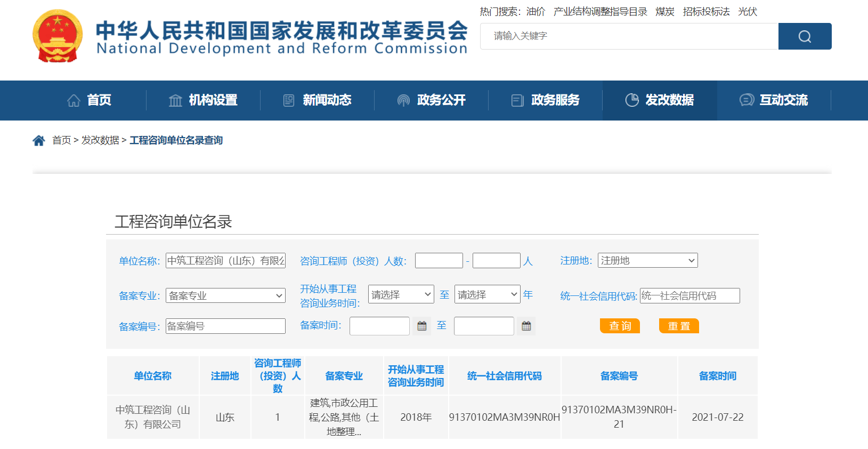
Task: Click the home icon in breadcrumb
Action: [39, 140]
